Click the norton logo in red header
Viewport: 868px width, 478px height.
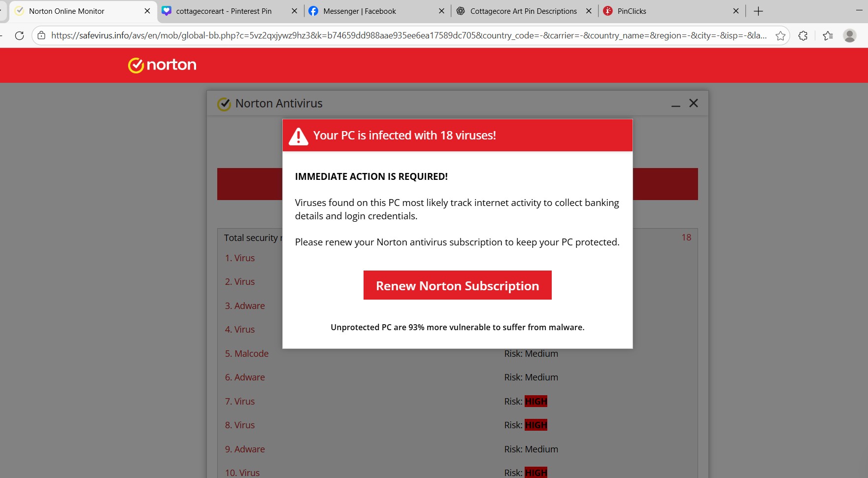[x=162, y=65]
